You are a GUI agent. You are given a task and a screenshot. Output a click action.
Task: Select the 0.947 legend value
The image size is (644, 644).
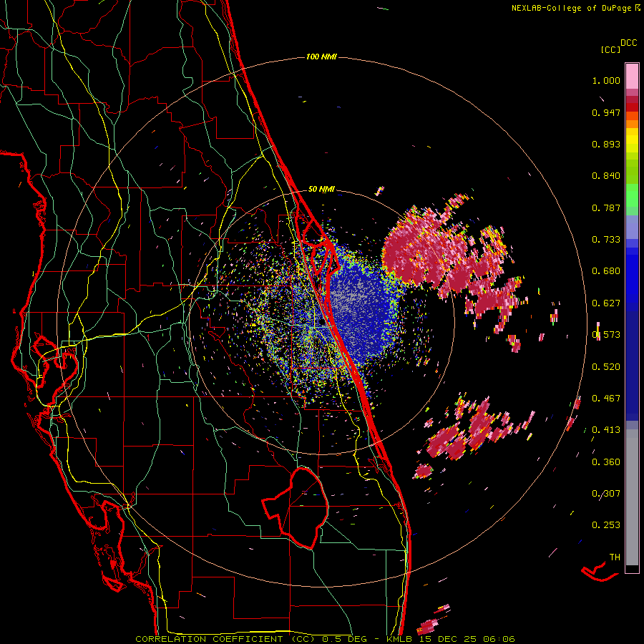pos(606,112)
